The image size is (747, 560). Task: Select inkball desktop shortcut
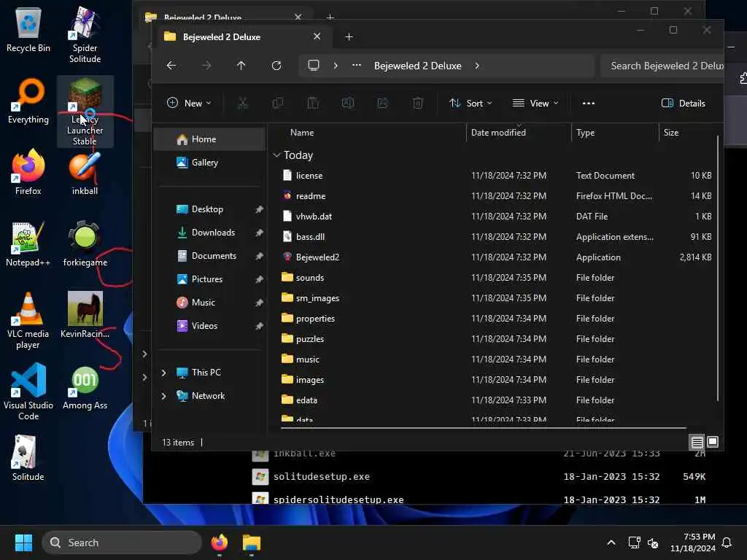85,174
